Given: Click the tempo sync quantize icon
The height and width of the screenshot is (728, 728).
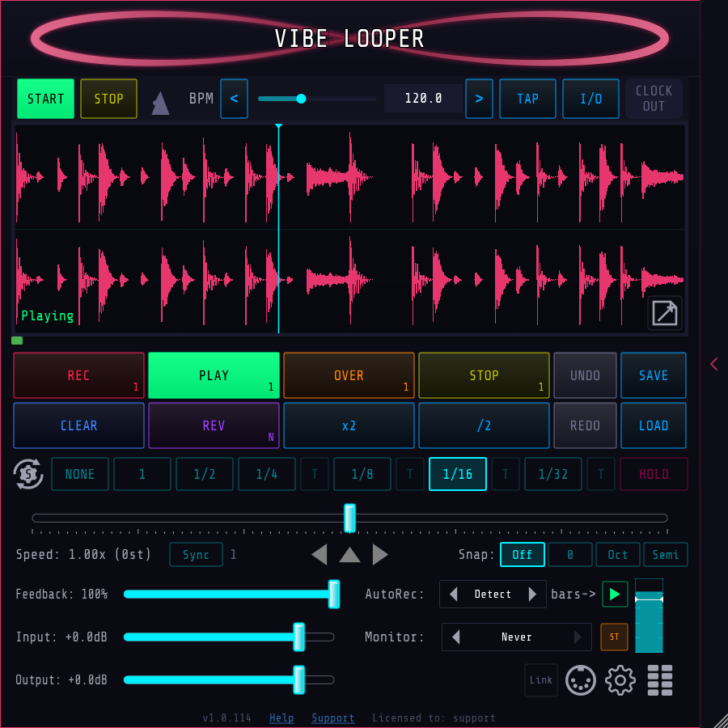Looking at the screenshot, I should 29,474.
